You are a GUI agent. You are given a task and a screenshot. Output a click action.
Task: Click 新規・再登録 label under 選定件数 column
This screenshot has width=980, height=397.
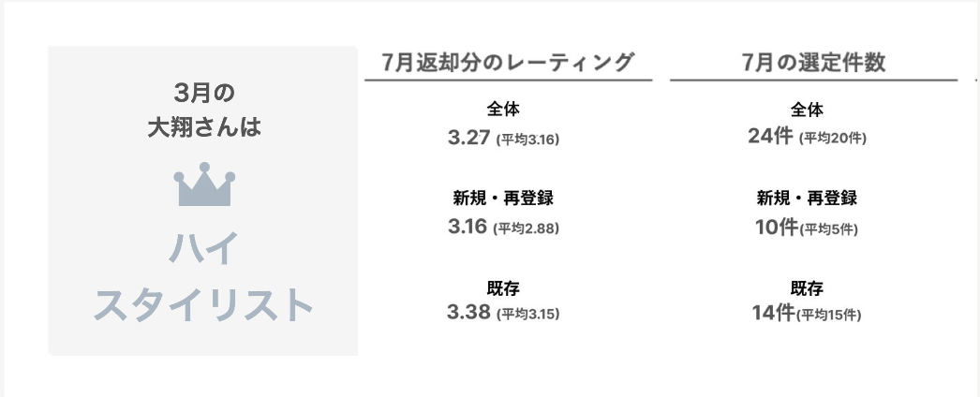point(807,198)
